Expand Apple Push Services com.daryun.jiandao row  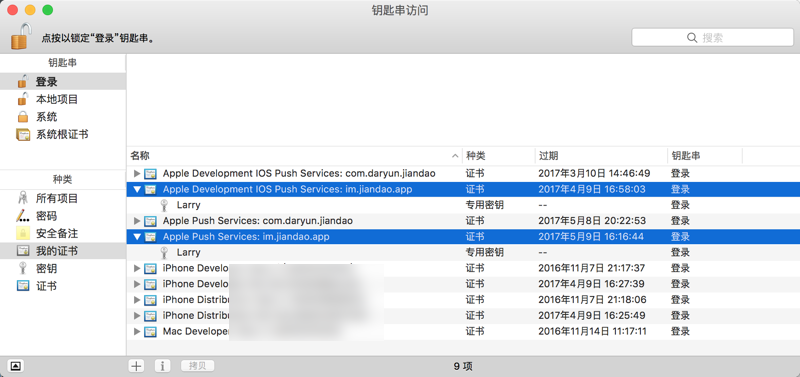[136, 221]
